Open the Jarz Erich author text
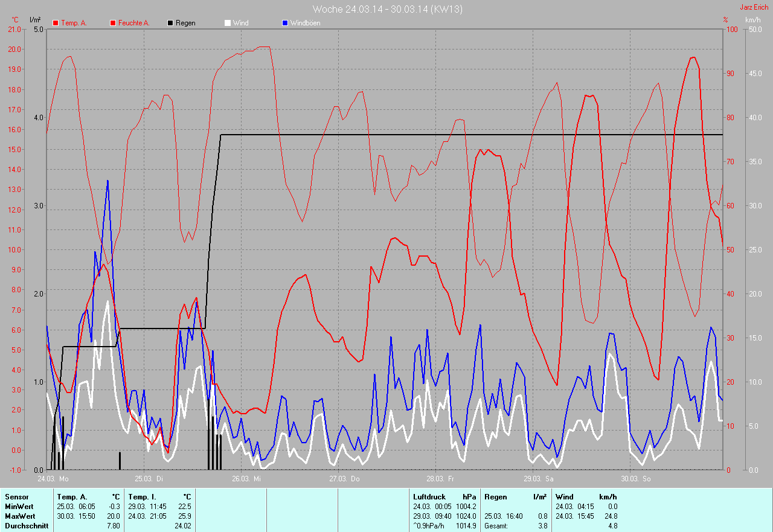This screenshot has width=773, height=532. click(754, 7)
